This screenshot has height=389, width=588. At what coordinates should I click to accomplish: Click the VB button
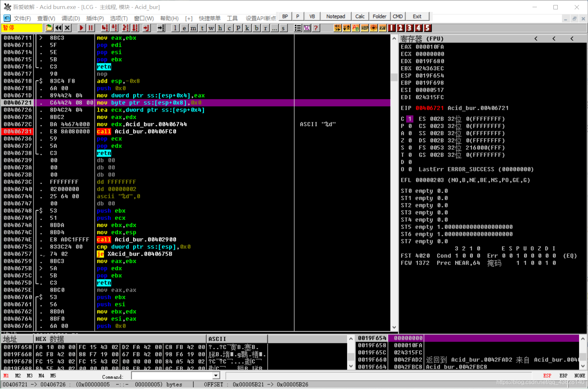(x=312, y=17)
